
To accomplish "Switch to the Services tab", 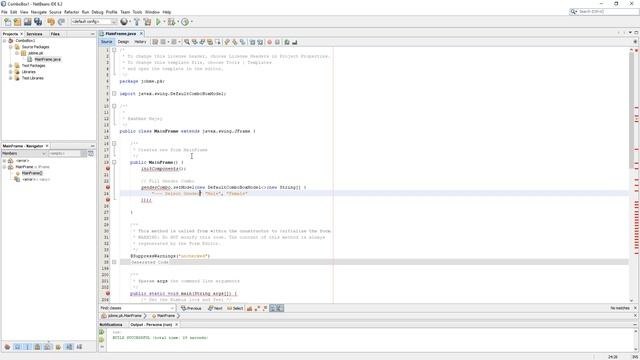I will pyautogui.click(x=34, y=34).
